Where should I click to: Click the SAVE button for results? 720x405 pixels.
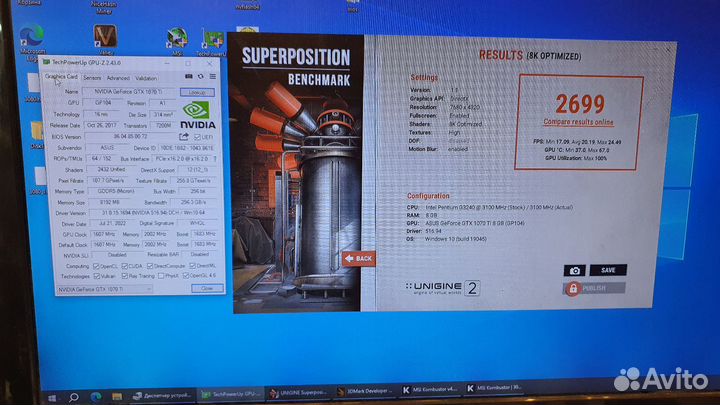[x=608, y=270]
